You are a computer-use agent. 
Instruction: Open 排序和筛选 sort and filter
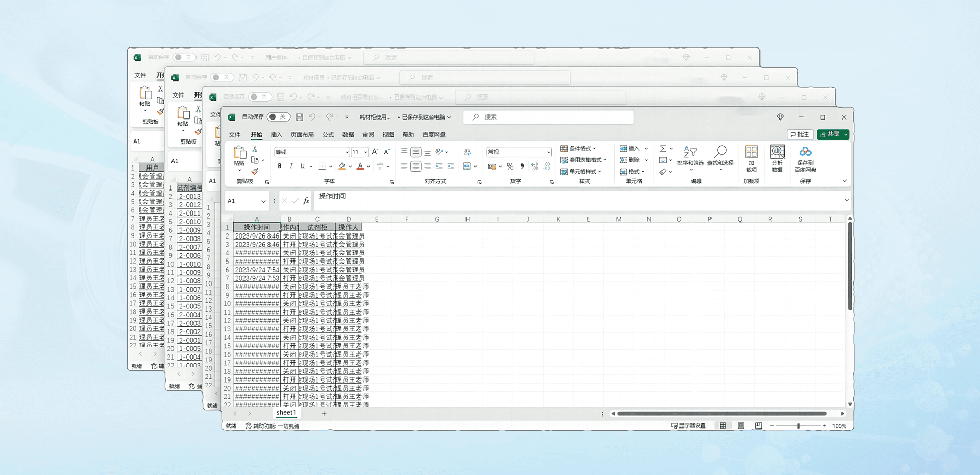(x=690, y=157)
